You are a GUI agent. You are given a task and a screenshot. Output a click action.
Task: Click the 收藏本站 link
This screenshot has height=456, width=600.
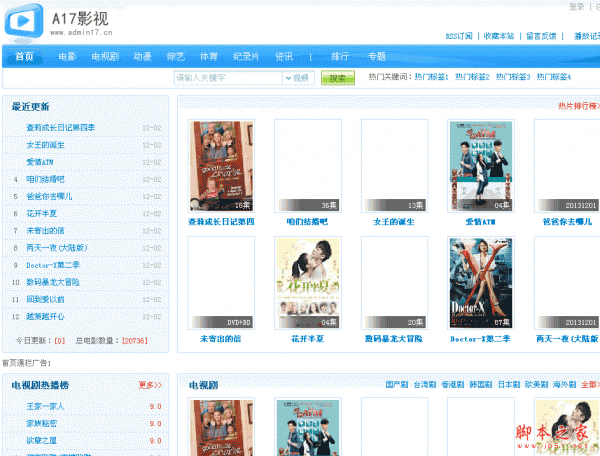[499, 36]
